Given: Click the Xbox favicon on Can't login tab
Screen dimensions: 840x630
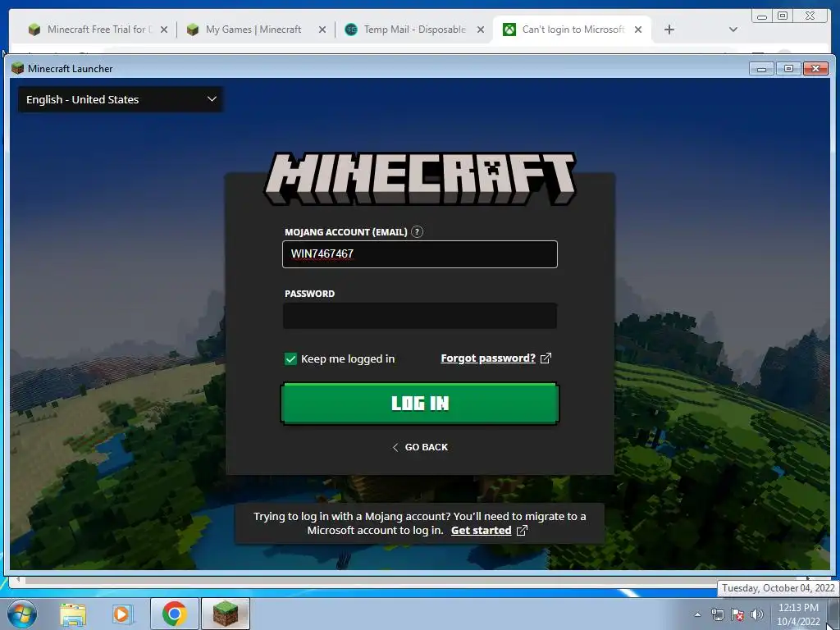Looking at the screenshot, I should coord(509,30).
